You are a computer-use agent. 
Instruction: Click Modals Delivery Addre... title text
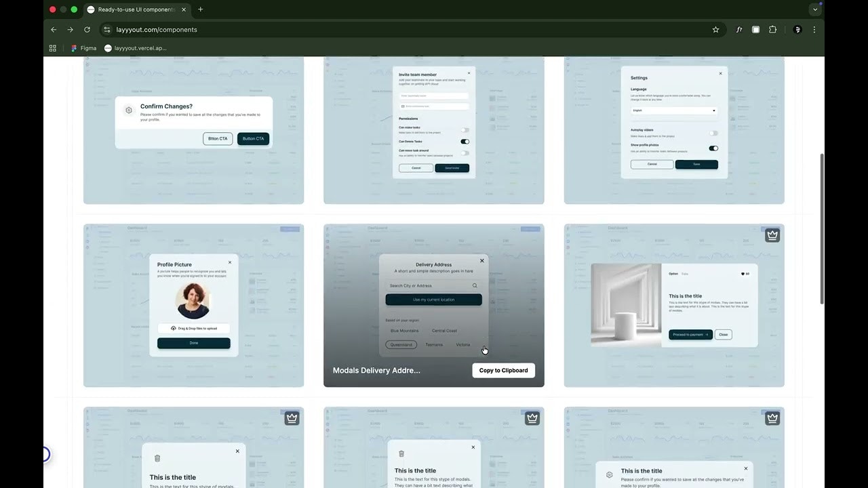376,370
